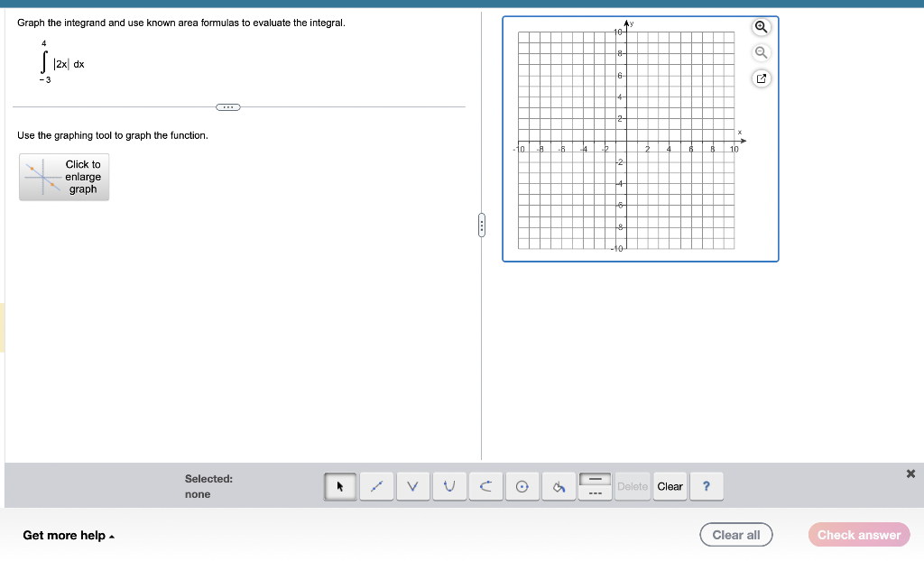Select the region shading (fill) tool
This screenshot has width=924, height=561.
point(559,486)
